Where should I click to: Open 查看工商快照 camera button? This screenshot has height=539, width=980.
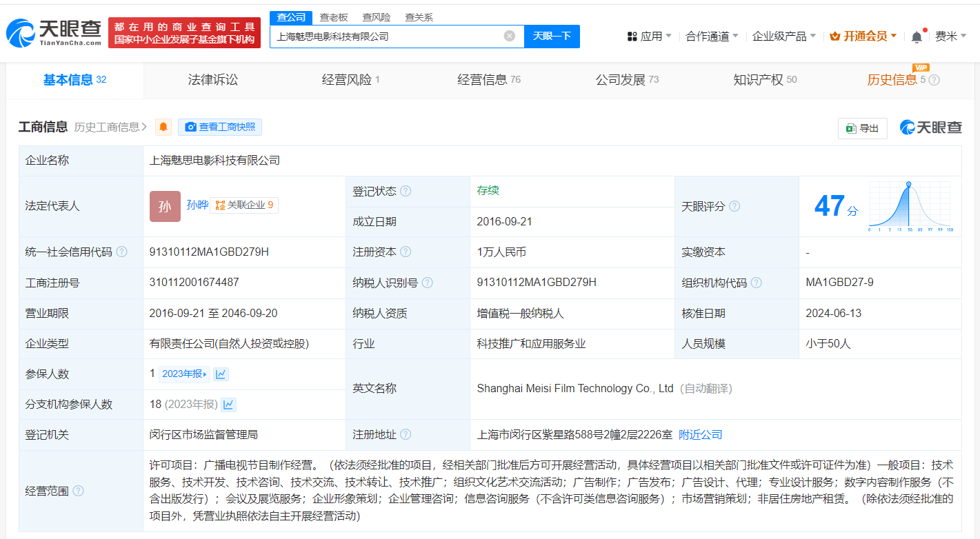(x=220, y=127)
